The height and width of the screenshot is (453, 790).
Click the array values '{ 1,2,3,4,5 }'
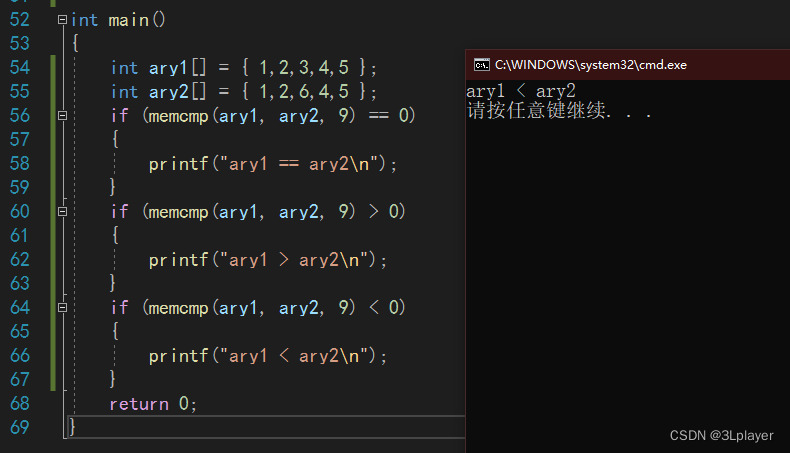point(304,68)
